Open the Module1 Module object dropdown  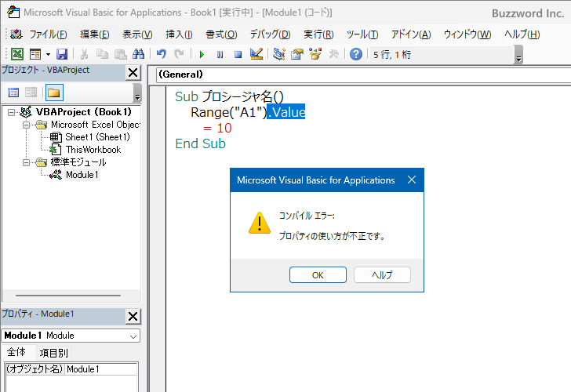click(x=133, y=336)
